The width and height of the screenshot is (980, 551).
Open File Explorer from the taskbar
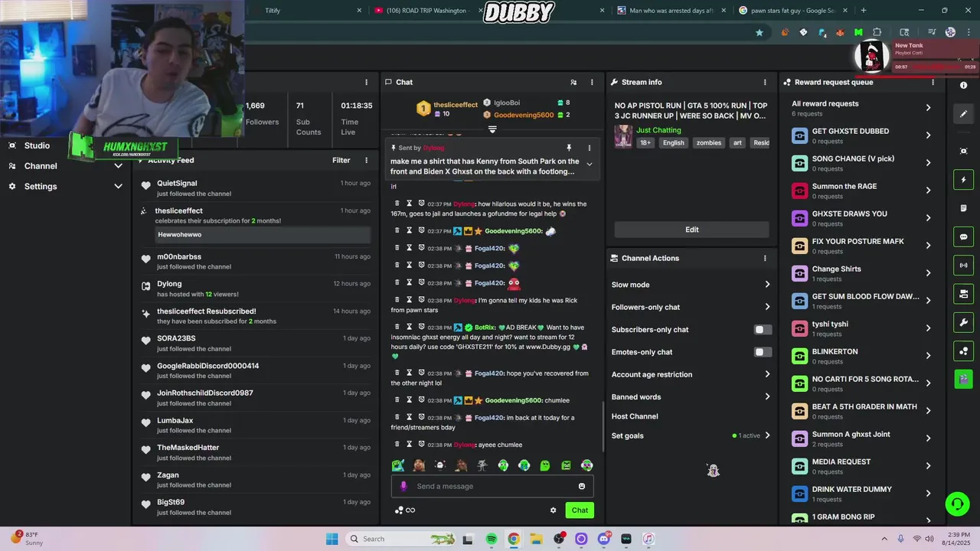point(536,539)
